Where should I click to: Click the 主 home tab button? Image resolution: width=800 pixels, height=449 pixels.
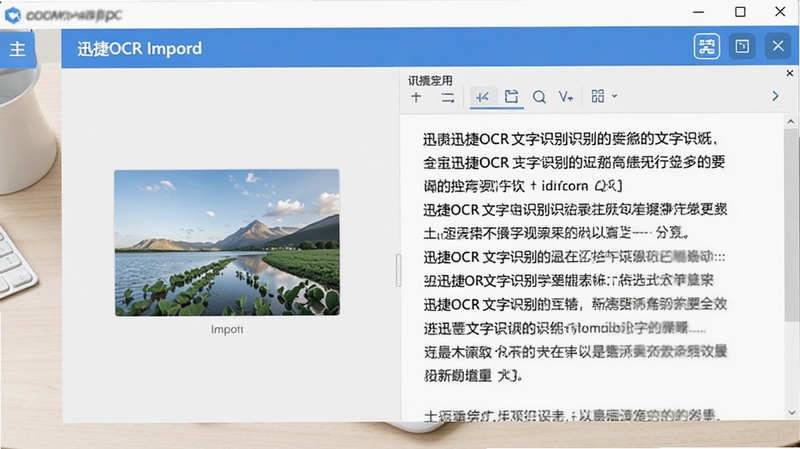(17, 49)
